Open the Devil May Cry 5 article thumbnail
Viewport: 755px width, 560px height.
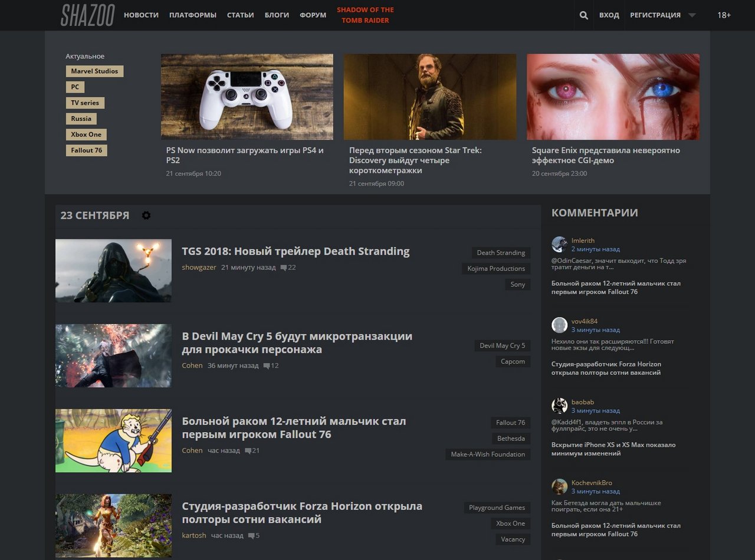113,355
